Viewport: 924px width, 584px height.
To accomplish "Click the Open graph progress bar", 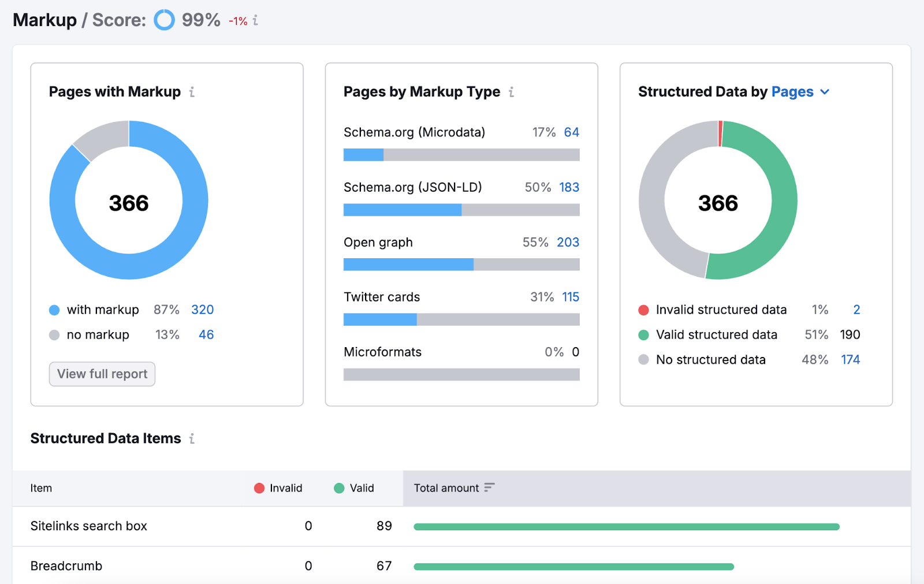I will click(x=461, y=265).
